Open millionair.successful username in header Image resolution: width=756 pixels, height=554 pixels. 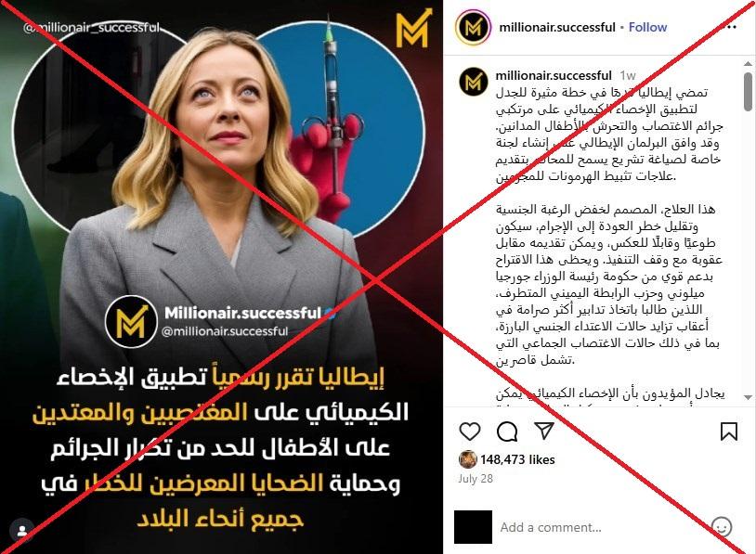click(x=557, y=28)
